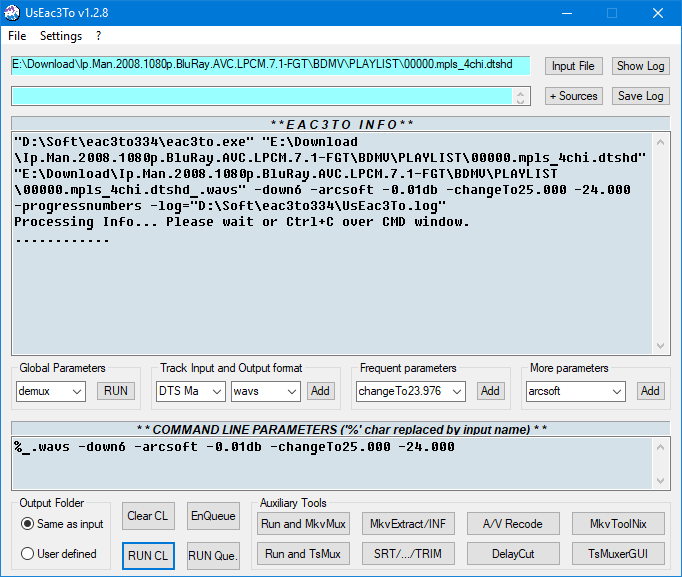This screenshot has height=577, width=682.
Task: Select Same as input output folder
Action: [x=62, y=524]
